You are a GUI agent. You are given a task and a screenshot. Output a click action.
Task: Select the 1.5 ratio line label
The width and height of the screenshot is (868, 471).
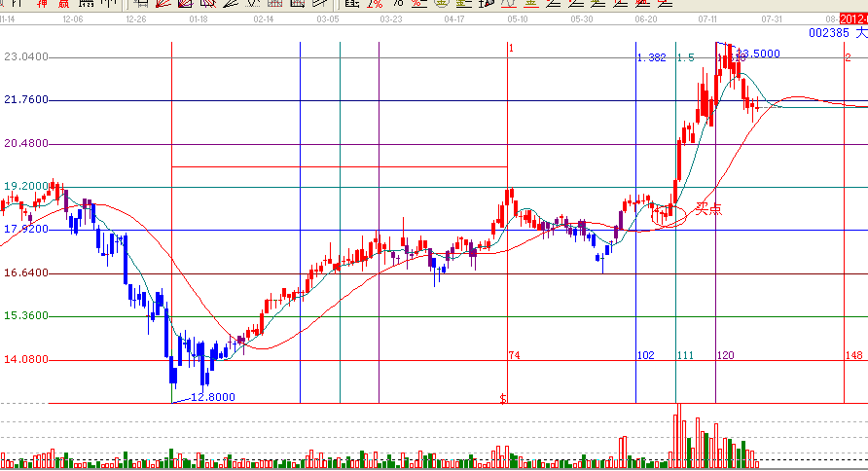click(x=685, y=57)
